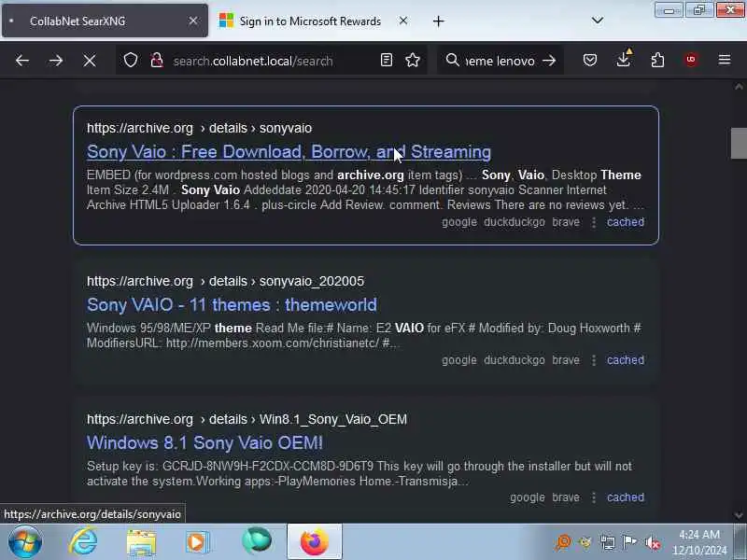Open 'Sony VAIO - 11 themes : themeworld' result
This screenshot has height=560, width=747.
(x=232, y=305)
